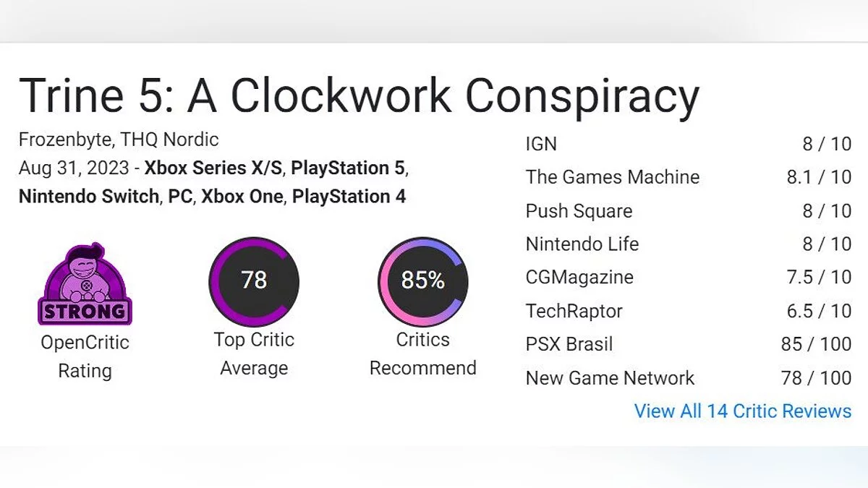Click the Top Critic Average score circle
Screen dimensions: 868x488
pos(254,281)
